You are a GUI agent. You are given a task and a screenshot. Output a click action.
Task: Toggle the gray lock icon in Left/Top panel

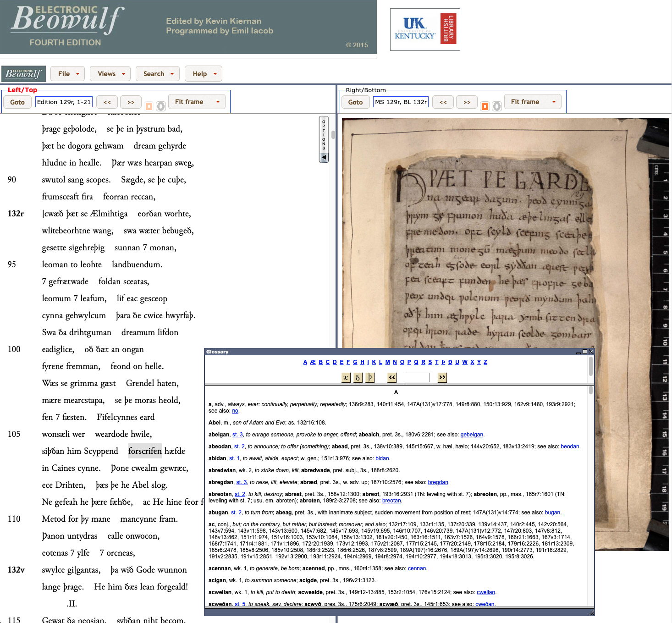(160, 106)
